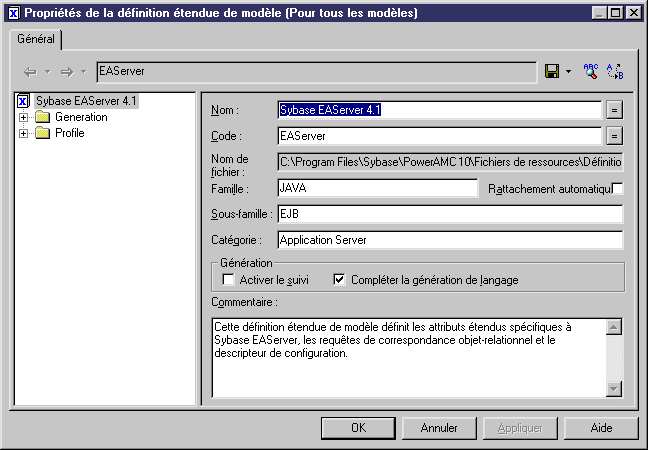Image resolution: width=648 pixels, height=450 pixels.
Task: Expand the Profile folder node
Action: [24, 133]
